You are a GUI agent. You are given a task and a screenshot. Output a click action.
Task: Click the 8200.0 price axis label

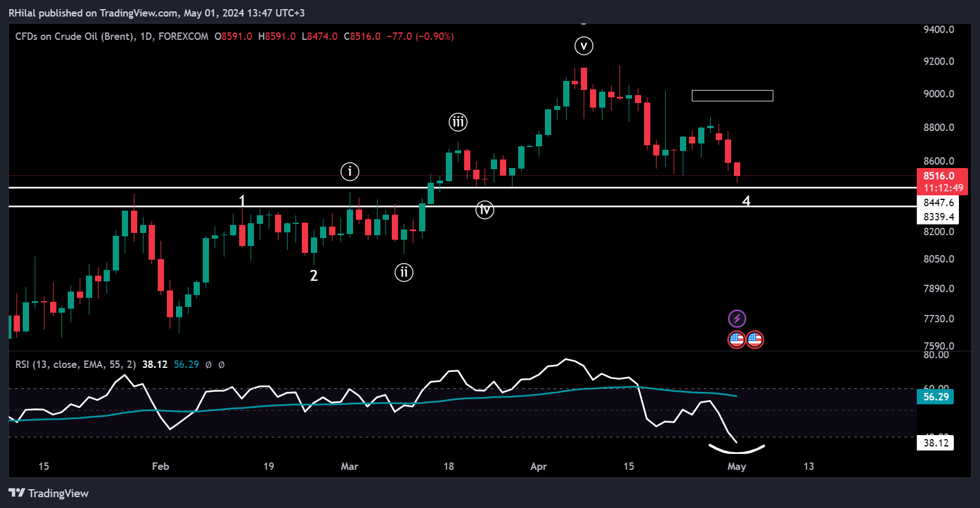(x=938, y=232)
